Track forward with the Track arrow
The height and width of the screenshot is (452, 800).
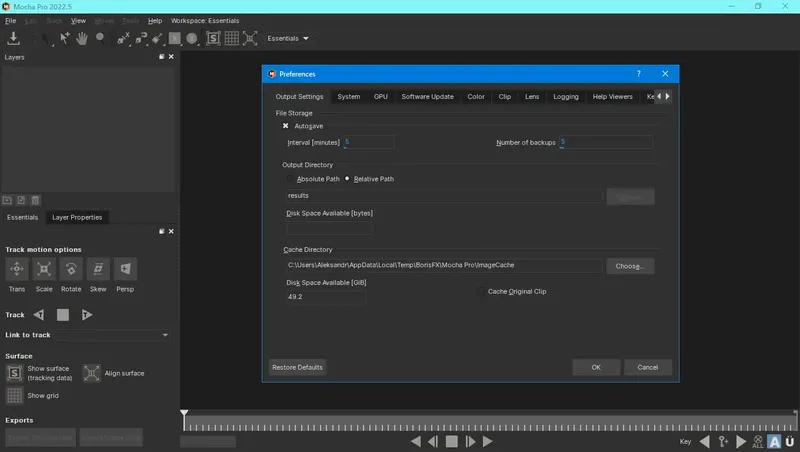tap(87, 315)
